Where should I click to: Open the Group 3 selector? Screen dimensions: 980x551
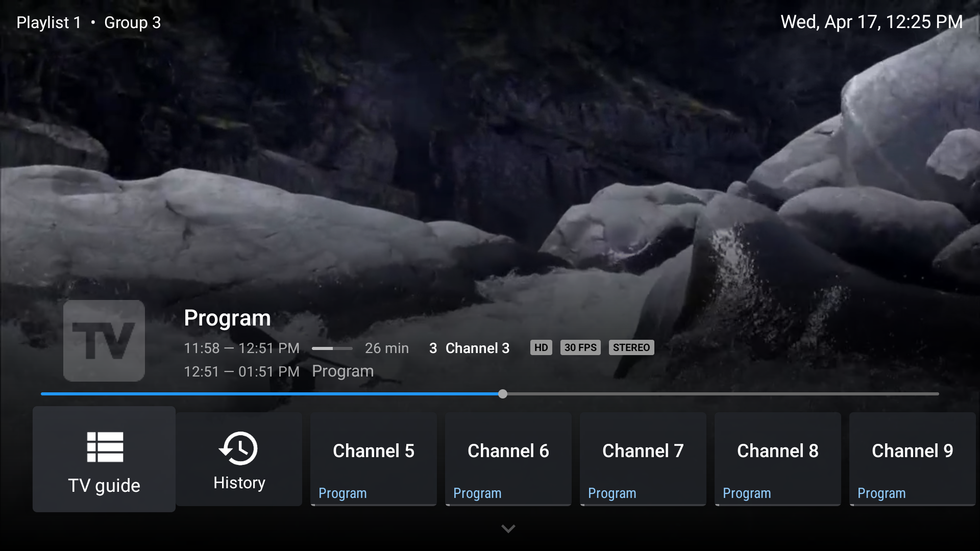pos(132,22)
